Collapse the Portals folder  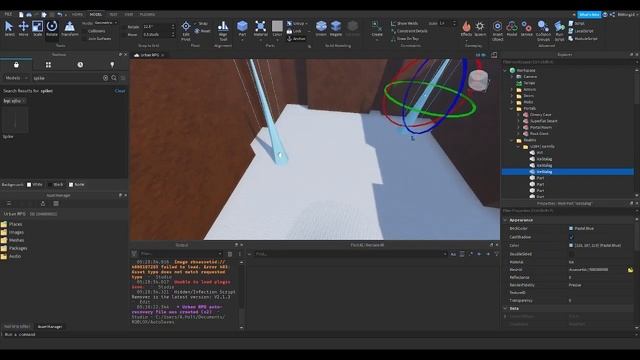click(512, 109)
